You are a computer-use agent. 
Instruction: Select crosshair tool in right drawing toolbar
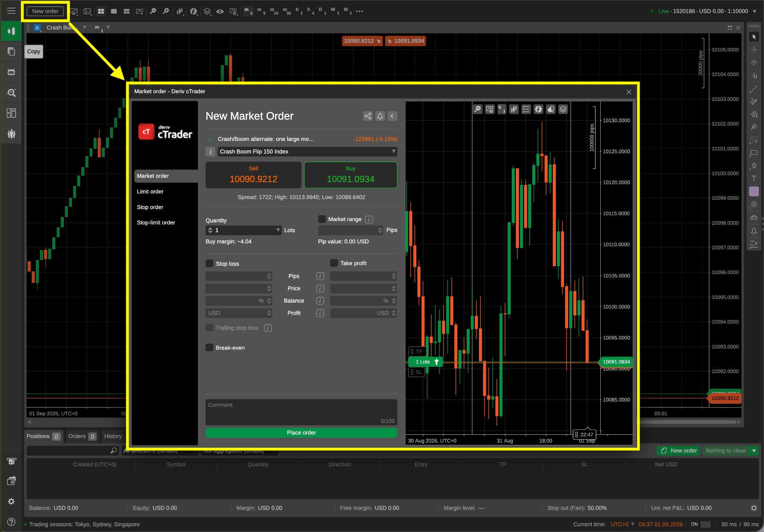[x=754, y=49]
